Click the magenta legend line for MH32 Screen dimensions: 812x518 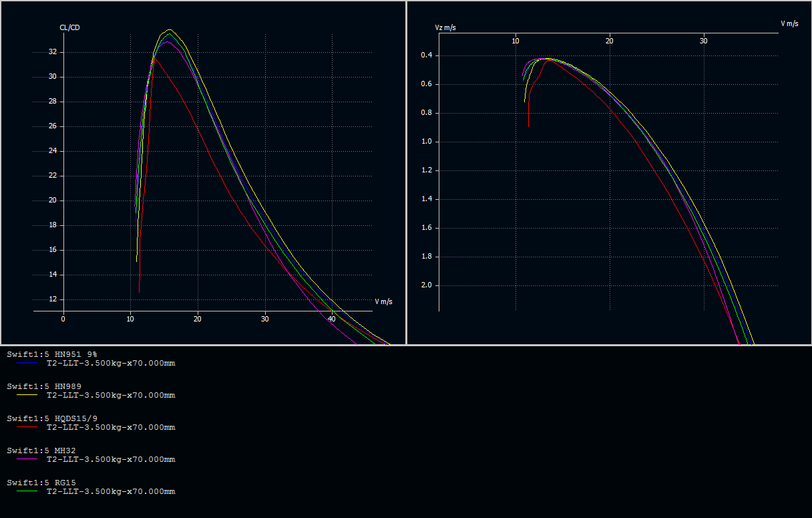pos(28,459)
